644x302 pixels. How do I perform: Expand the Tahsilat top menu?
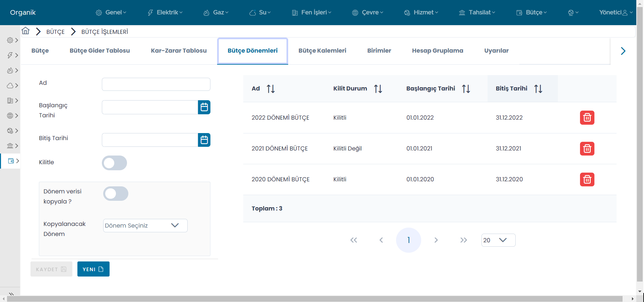click(477, 12)
